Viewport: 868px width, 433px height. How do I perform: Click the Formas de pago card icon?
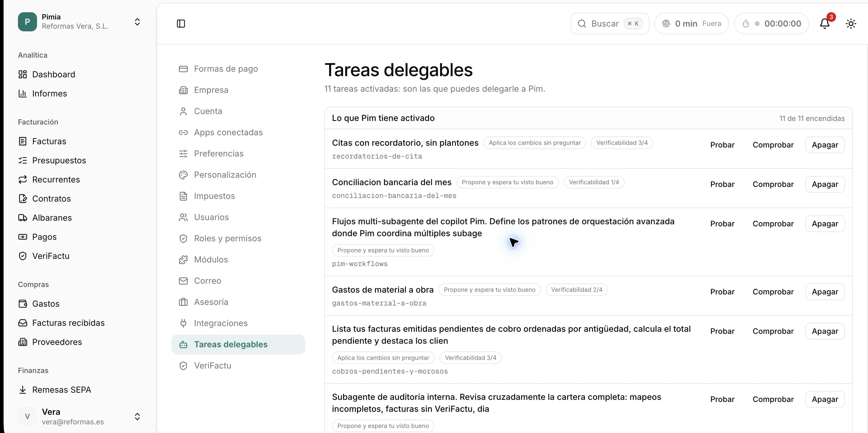[183, 69]
